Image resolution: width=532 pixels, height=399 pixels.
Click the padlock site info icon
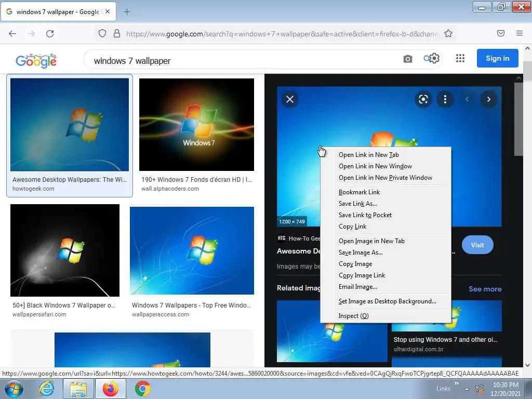coord(117,33)
